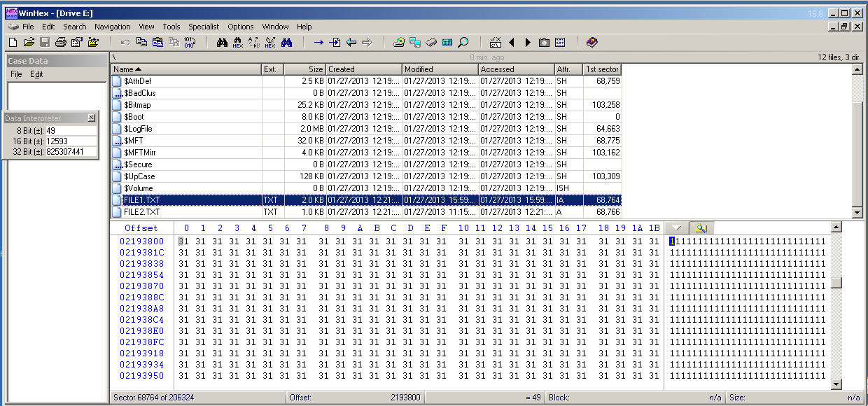Click the purple help book icon
The width and height of the screenshot is (868, 406).
(x=592, y=43)
